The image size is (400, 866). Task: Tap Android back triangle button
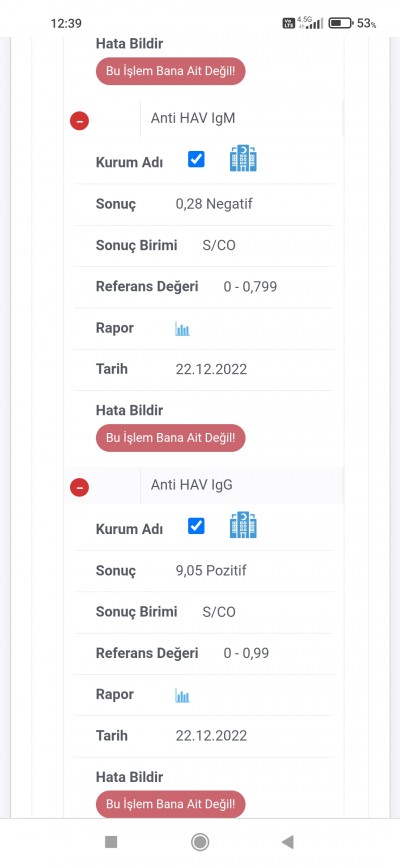pos(287,842)
